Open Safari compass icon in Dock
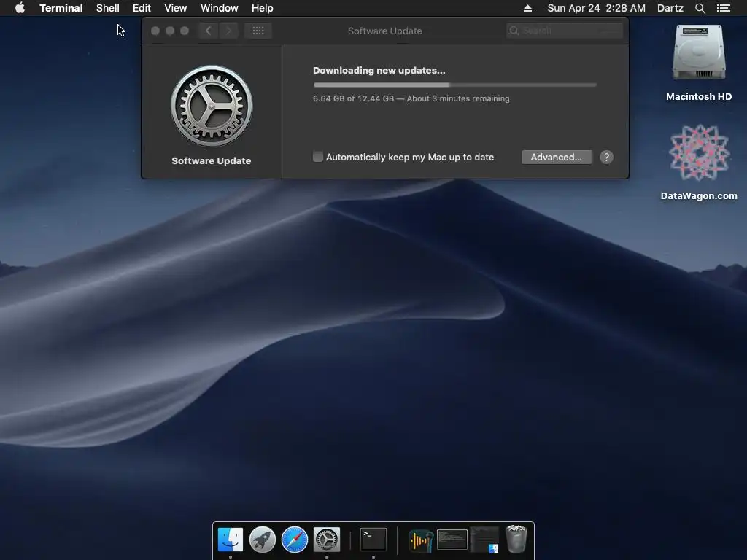The width and height of the screenshot is (747, 560). pos(295,540)
